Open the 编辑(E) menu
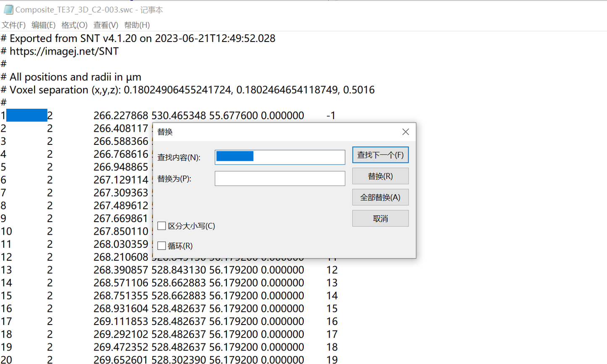The image size is (607, 364). (x=43, y=25)
